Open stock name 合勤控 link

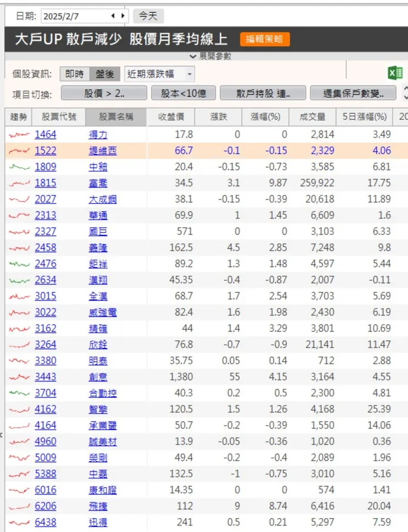click(x=103, y=393)
